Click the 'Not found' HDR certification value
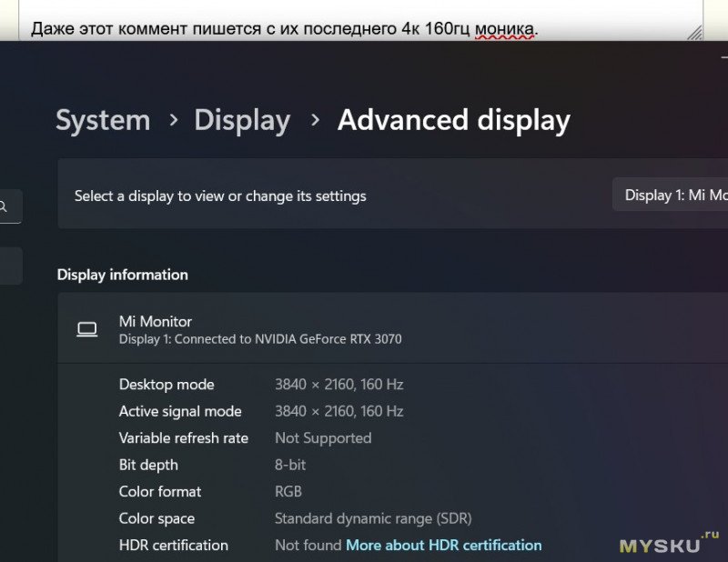The image size is (728, 562). click(308, 545)
